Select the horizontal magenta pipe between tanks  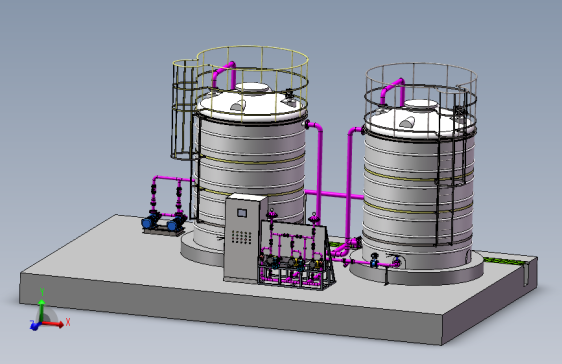point(333,194)
